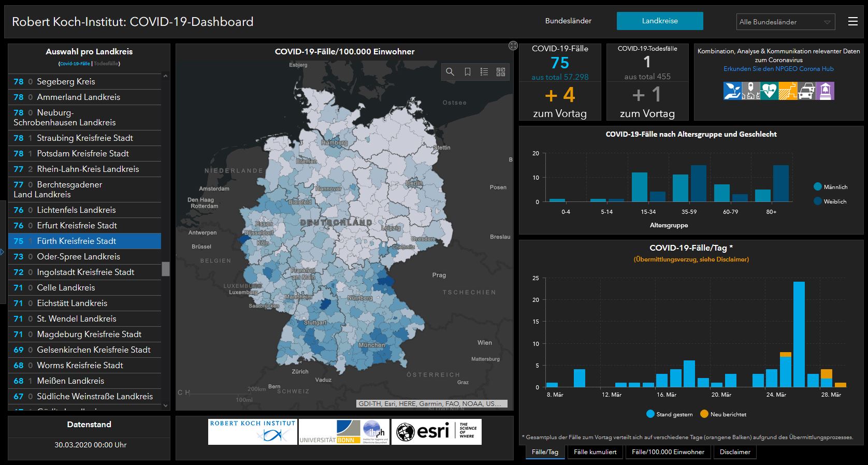Show the map legend list icon
The width and height of the screenshot is (868, 465).
point(484,72)
